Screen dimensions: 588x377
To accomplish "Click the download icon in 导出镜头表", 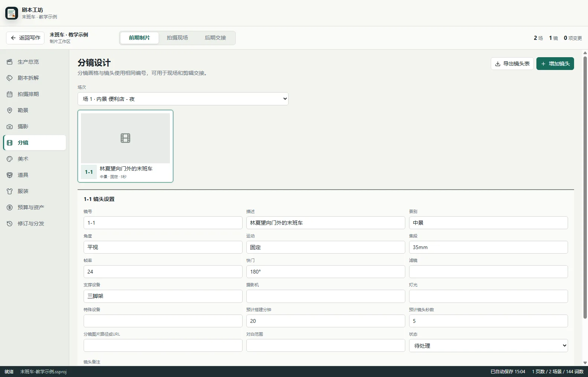I will pos(498,64).
